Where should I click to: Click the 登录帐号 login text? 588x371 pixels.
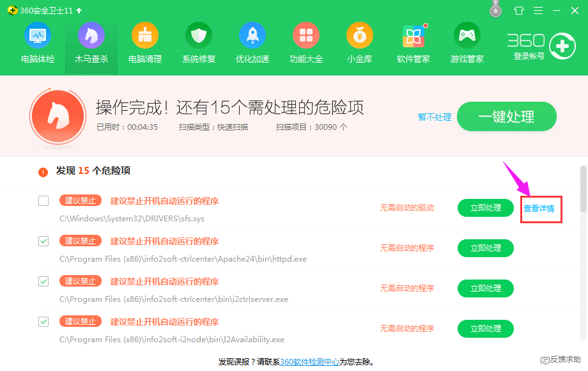[x=529, y=56]
